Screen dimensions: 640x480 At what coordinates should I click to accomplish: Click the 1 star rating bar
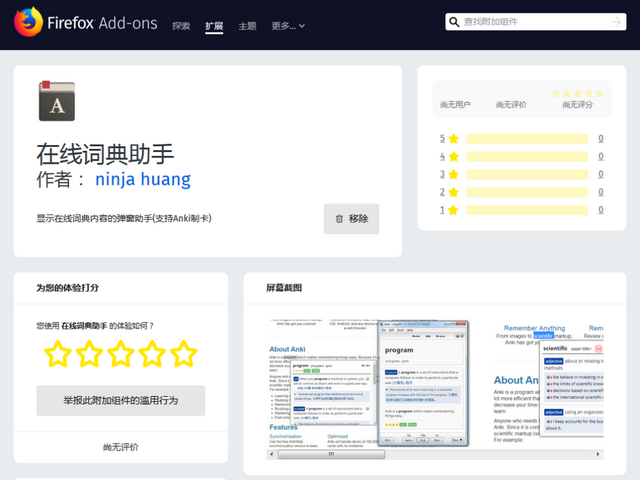tap(527, 210)
